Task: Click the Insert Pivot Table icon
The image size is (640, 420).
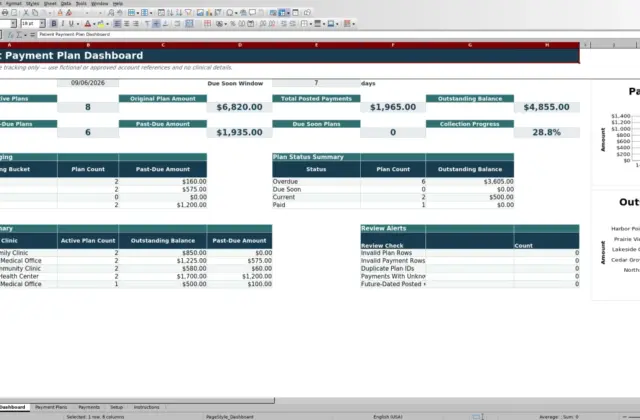Action: 218,13
